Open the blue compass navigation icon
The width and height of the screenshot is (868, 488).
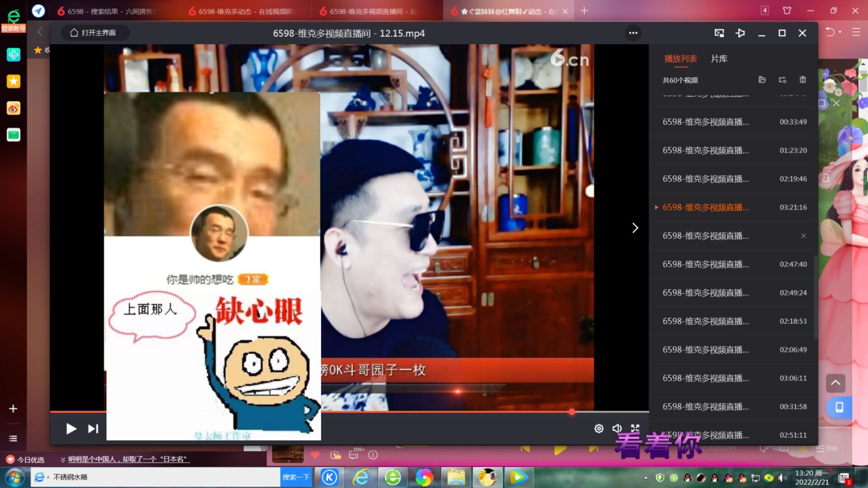(x=38, y=11)
